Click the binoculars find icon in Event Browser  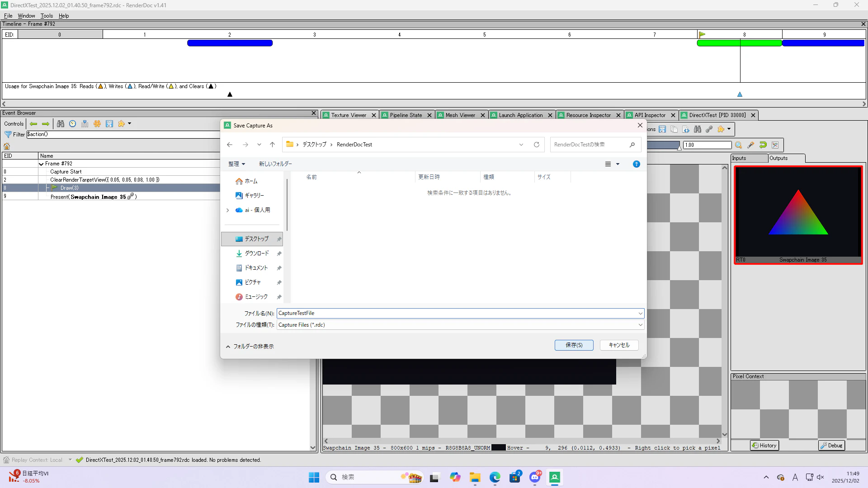(61, 124)
